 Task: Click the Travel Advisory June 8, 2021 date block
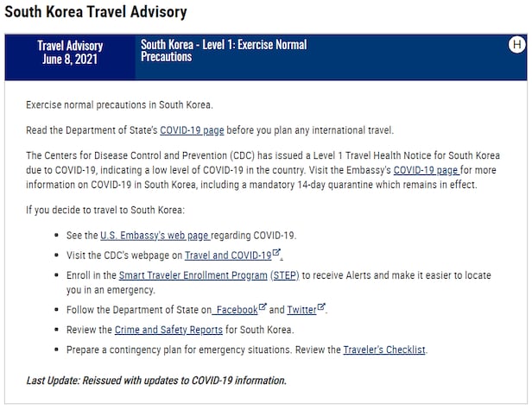point(70,53)
